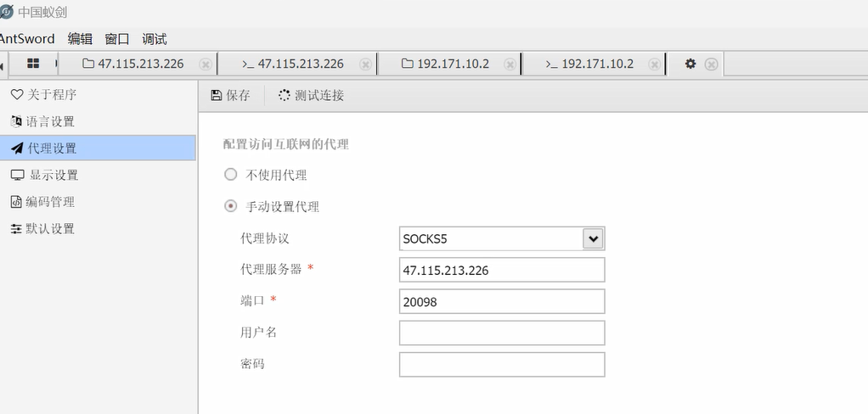Viewport: 868px width, 414px height.
Task: Click the paper plane icon beside 代理设置
Action: [17, 148]
